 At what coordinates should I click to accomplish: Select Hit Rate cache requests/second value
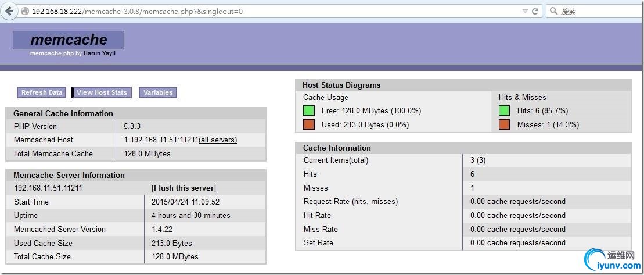click(x=518, y=215)
